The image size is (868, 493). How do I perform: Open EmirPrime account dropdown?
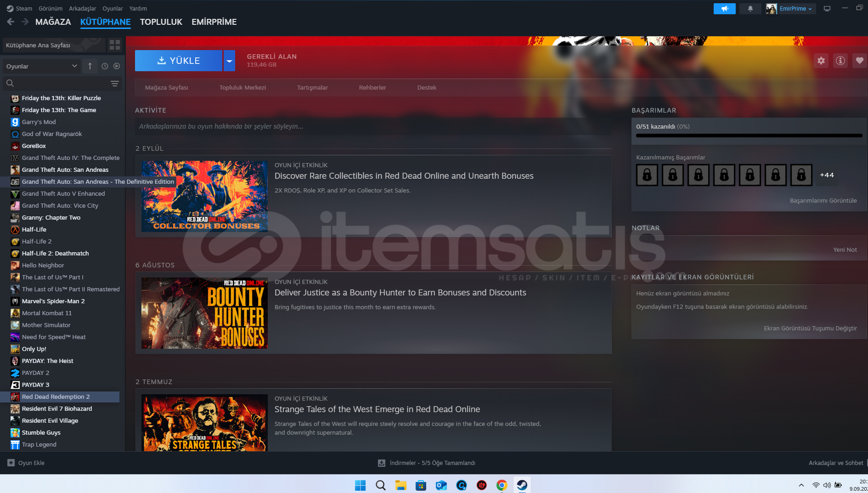795,9
